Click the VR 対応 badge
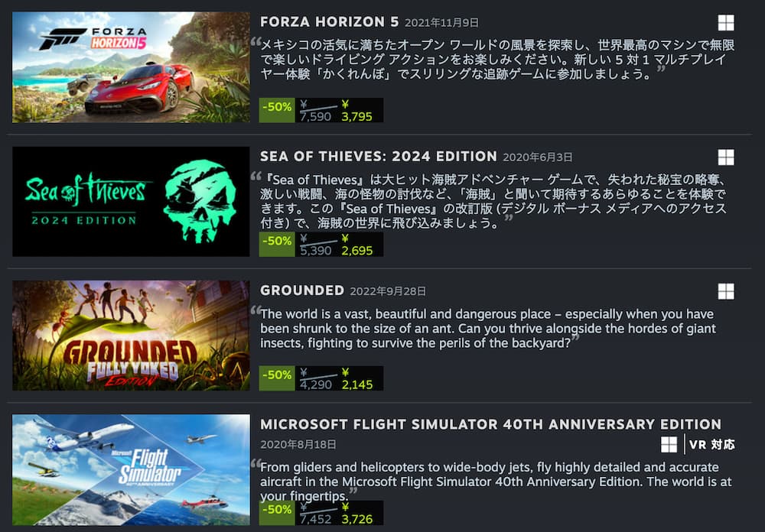The width and height of the screenshot is (765, 532). point(711,445)
